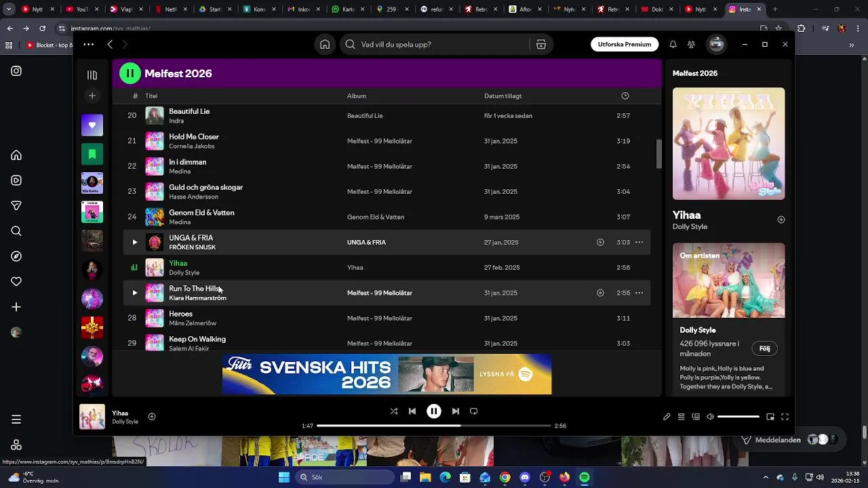
Task: Adjust the Spotify volume slider
Action: pyautogui.click(x=738, y=417)
